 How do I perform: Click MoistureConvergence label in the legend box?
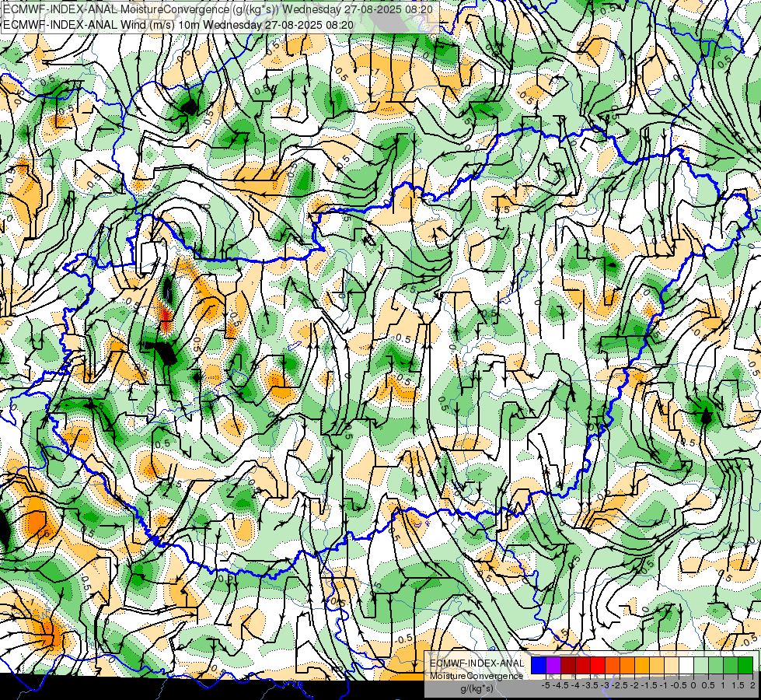pyautogui.click(x=476, y=676)
